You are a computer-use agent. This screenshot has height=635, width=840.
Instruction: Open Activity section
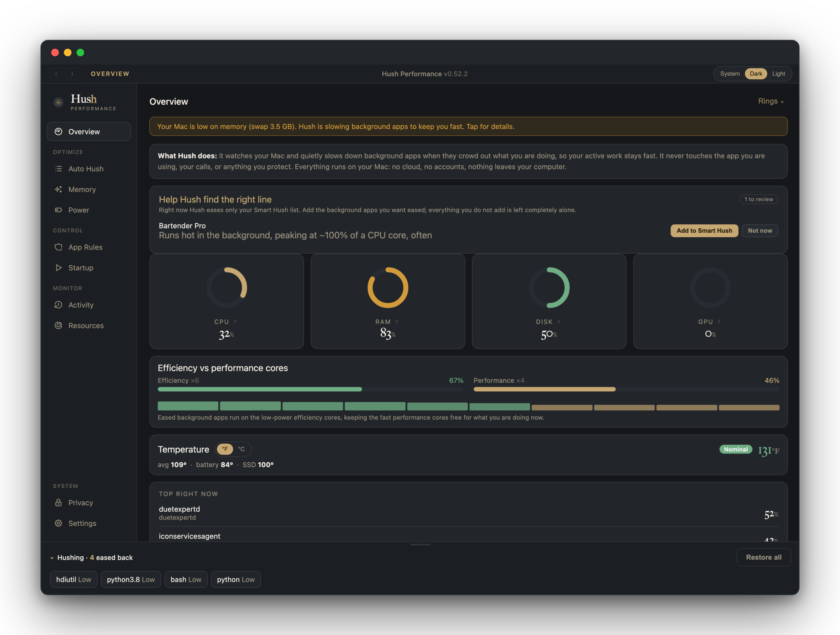[x=89, y=305]
